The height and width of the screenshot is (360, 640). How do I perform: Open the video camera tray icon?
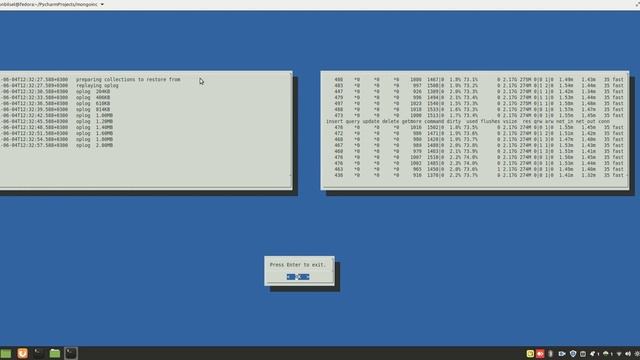pyautogui.click(x=562, y=354)
